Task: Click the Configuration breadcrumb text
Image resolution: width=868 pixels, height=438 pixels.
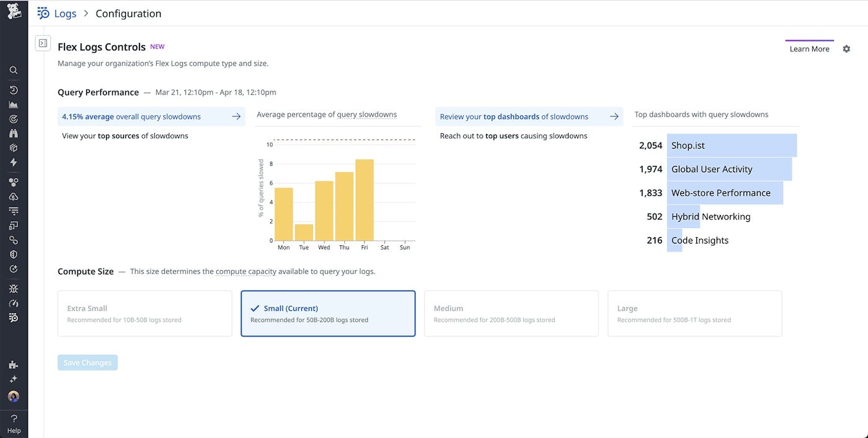Action: [x=128, y=14]
